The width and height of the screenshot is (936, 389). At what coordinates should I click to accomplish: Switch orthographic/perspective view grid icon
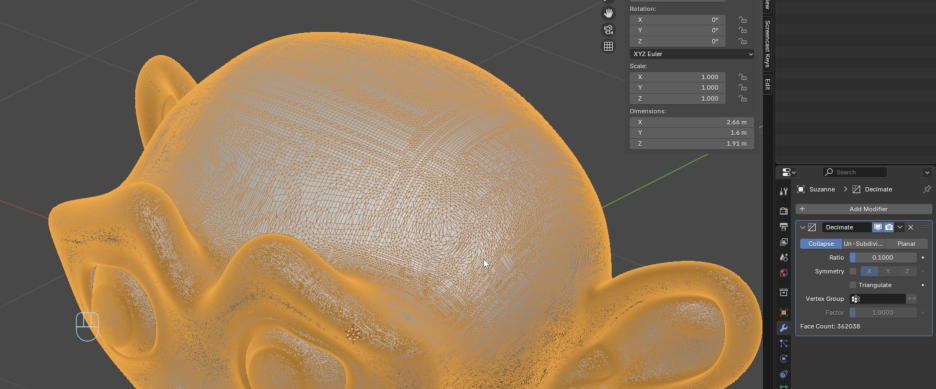pyautogui.click(x=608, y=46)
